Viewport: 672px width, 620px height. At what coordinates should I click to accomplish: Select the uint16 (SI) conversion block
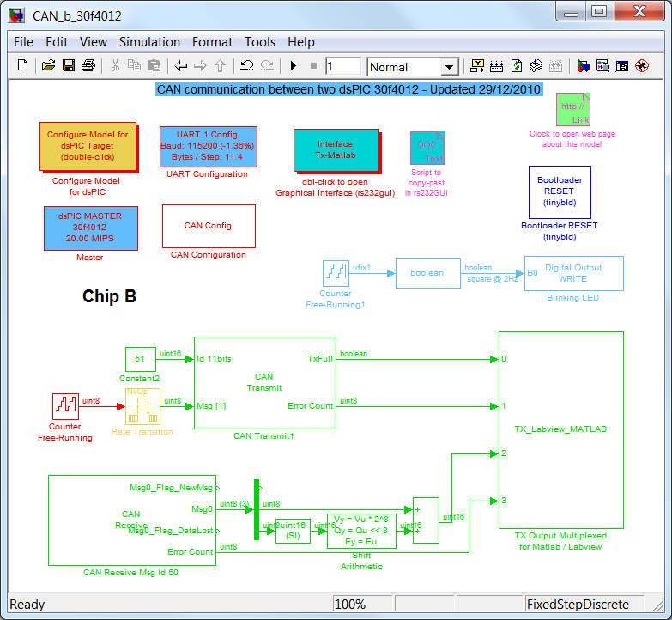(293, 531)
